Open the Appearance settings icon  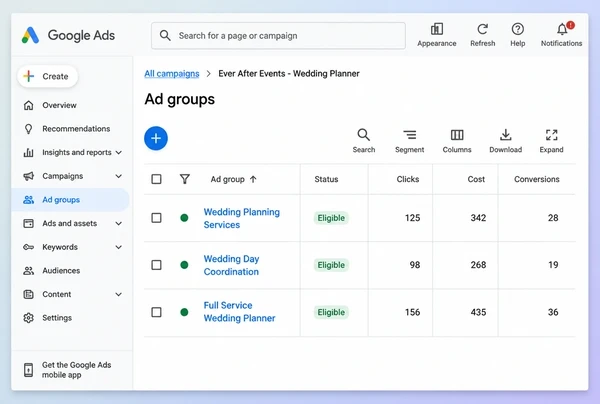tap(437, 29)
